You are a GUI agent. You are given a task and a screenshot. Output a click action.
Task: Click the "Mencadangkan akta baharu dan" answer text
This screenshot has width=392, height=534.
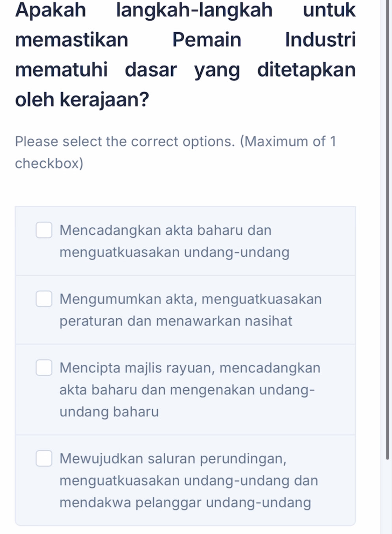pos(165,230)
